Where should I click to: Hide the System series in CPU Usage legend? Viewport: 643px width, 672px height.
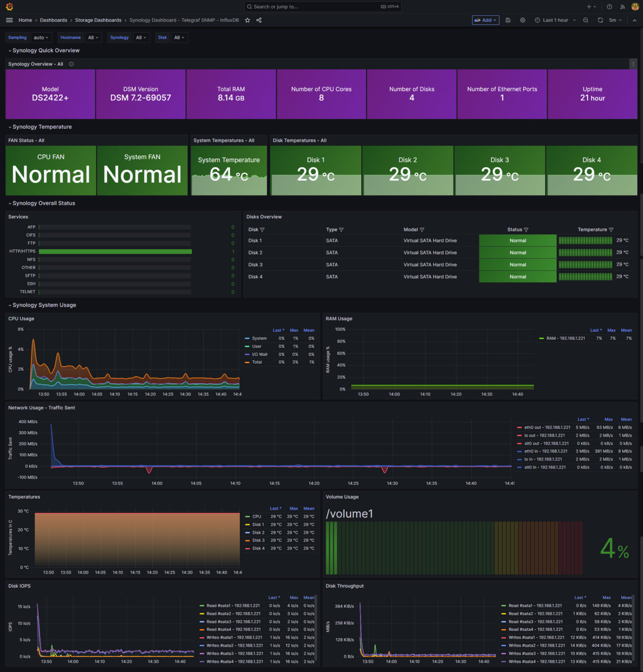pyautogui.click(x=259, y=338)
